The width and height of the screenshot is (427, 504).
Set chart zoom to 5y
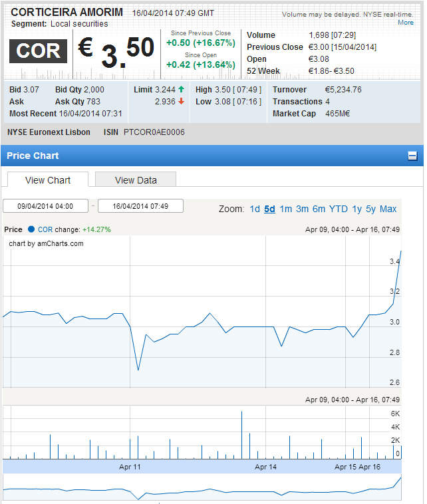370,209
